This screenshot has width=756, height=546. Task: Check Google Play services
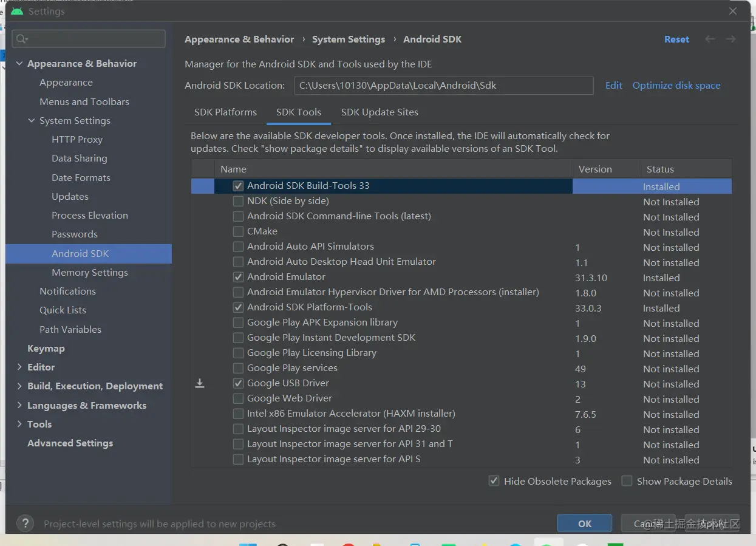pyautogui.click(x=239, y=368)
